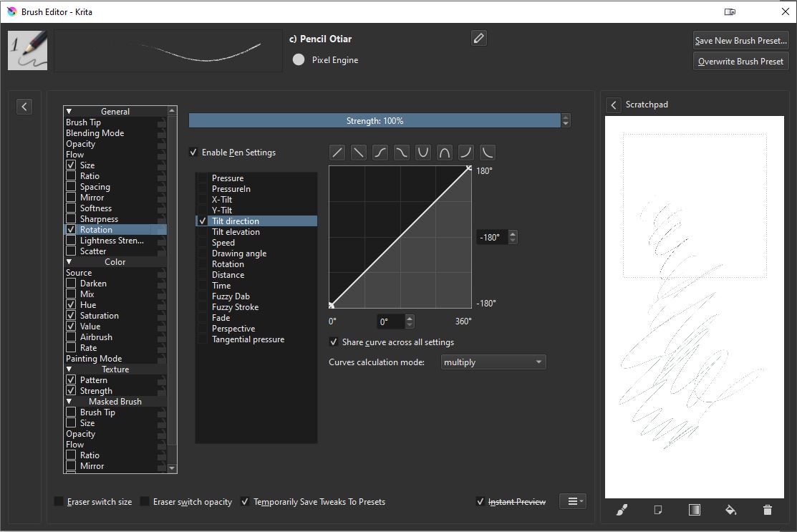
Task: Increase the -180° angle spinbox value
Action: pyautogui.click(x=513, y=233)
